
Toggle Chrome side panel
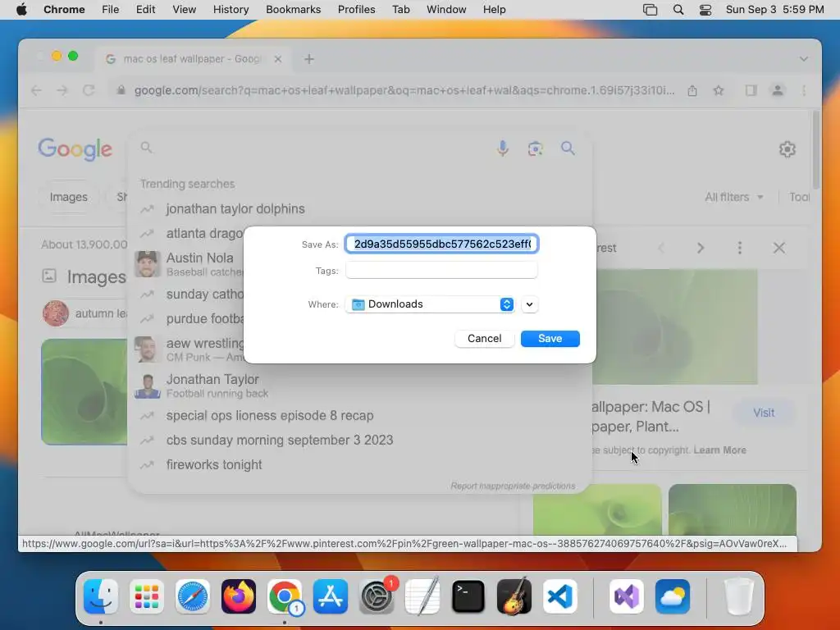[x=751, y=90]
